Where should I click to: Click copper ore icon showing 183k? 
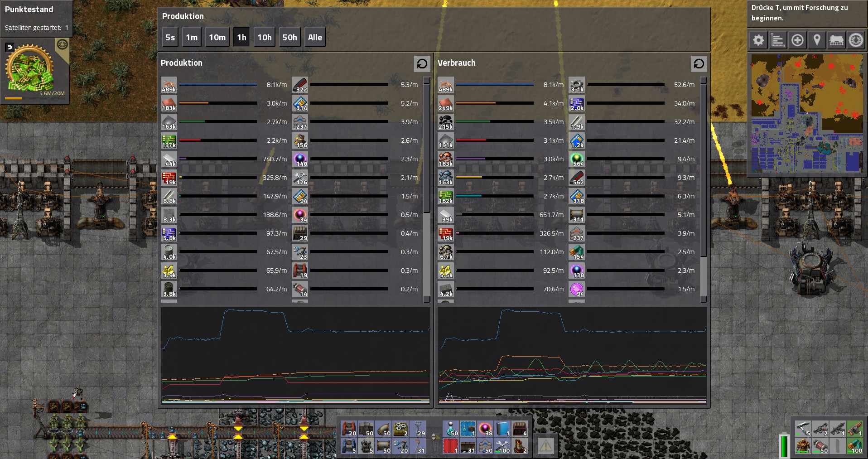446,159
